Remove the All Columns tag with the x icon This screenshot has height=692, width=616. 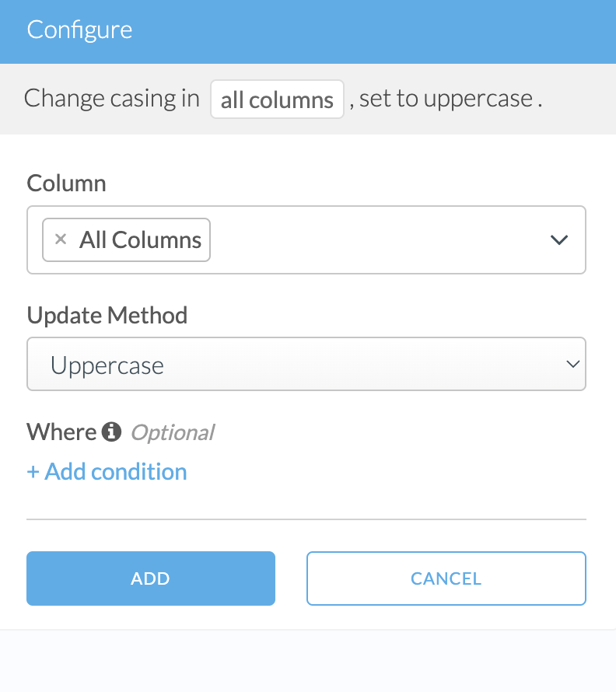click(61, 239)
